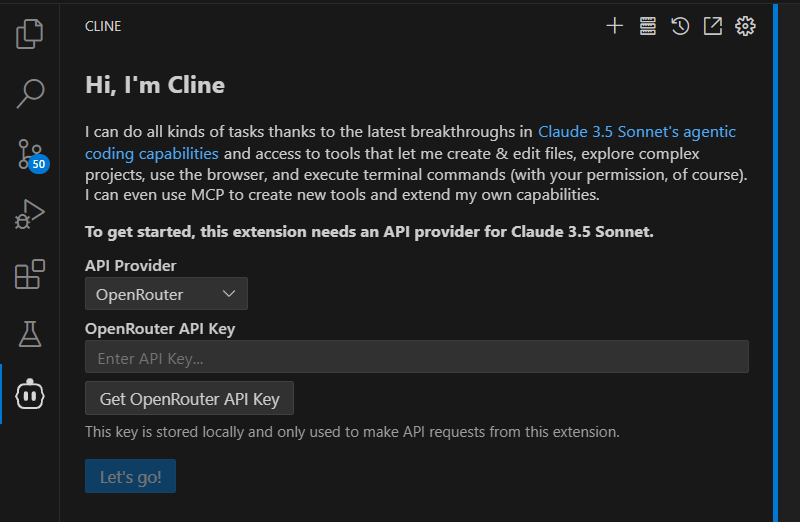Open the Run and Debug view
Viewport: 800px width, 522px height.
[30, 214]
